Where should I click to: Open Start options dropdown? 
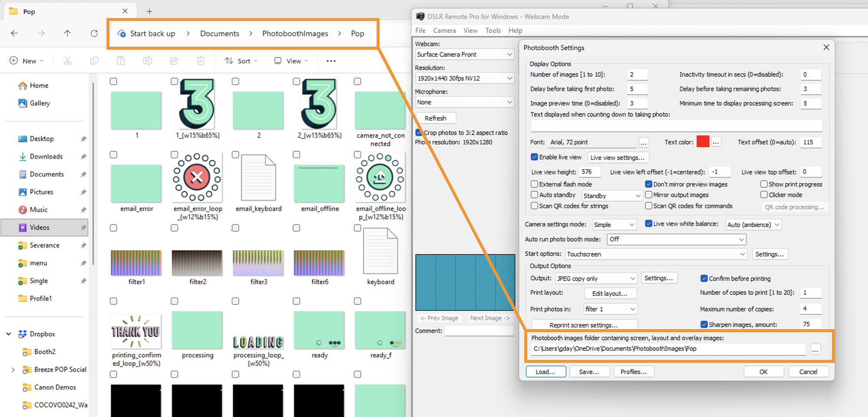pos(656,254)
